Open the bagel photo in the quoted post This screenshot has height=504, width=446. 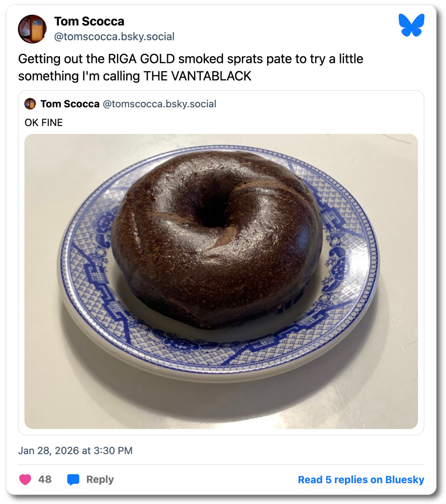pos(223,280)
